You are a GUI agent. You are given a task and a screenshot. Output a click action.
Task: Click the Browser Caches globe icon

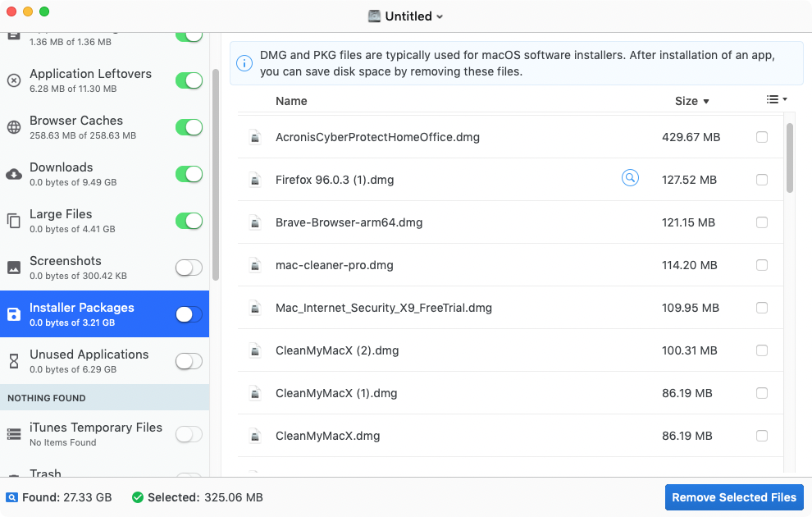coord(14,127)
